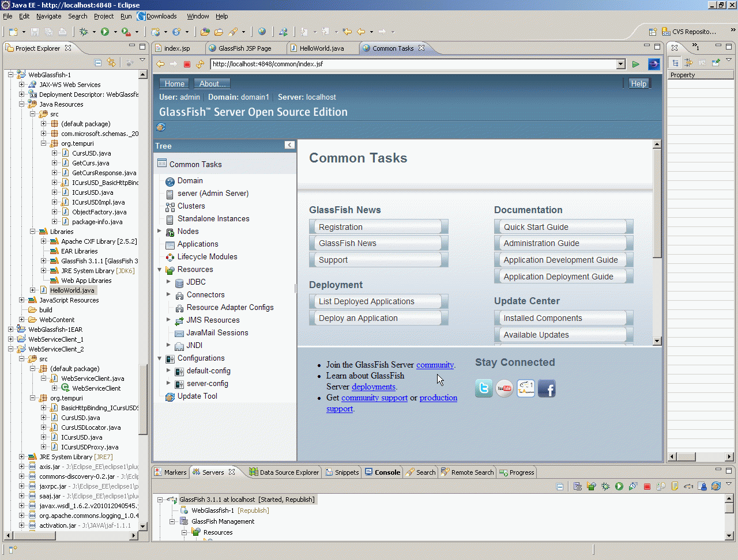The height and width of the screenshot is (560, 738).
Task: Select server (Admin Server) in GlassFish tree
Action: [213, 193]
